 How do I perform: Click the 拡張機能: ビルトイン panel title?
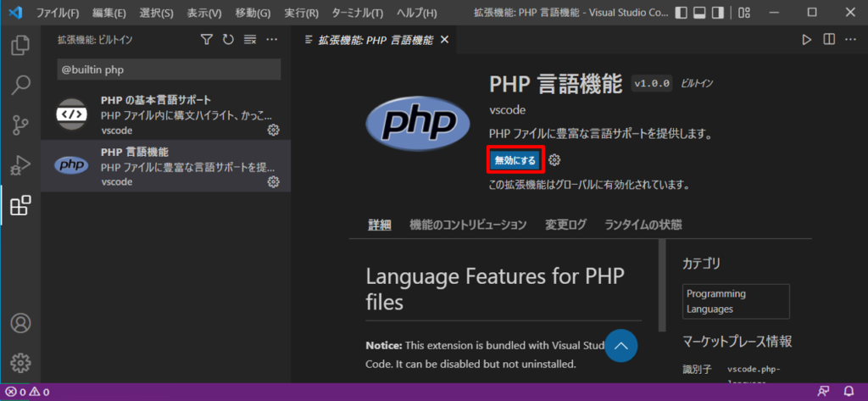tap(95, 40)
